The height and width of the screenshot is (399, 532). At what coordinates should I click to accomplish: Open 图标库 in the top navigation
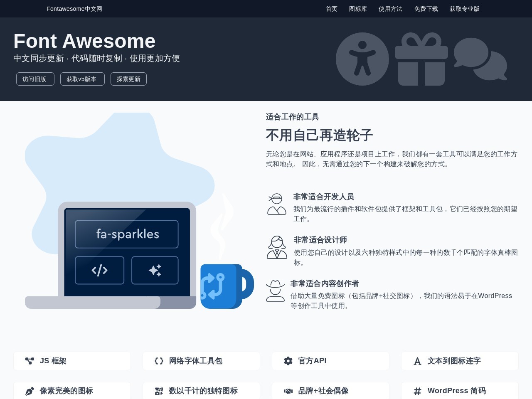click(358, 9)
